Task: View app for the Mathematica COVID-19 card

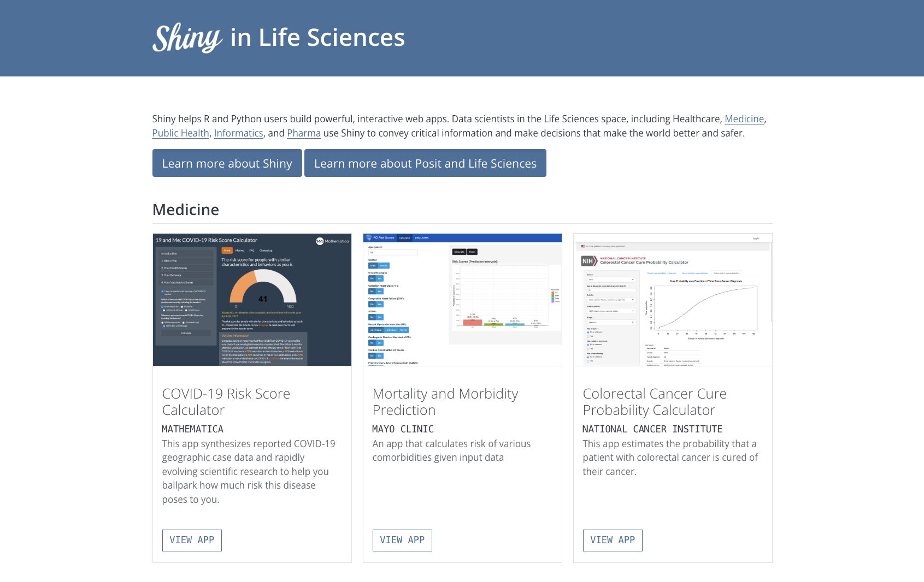Action: coord(192,541)
